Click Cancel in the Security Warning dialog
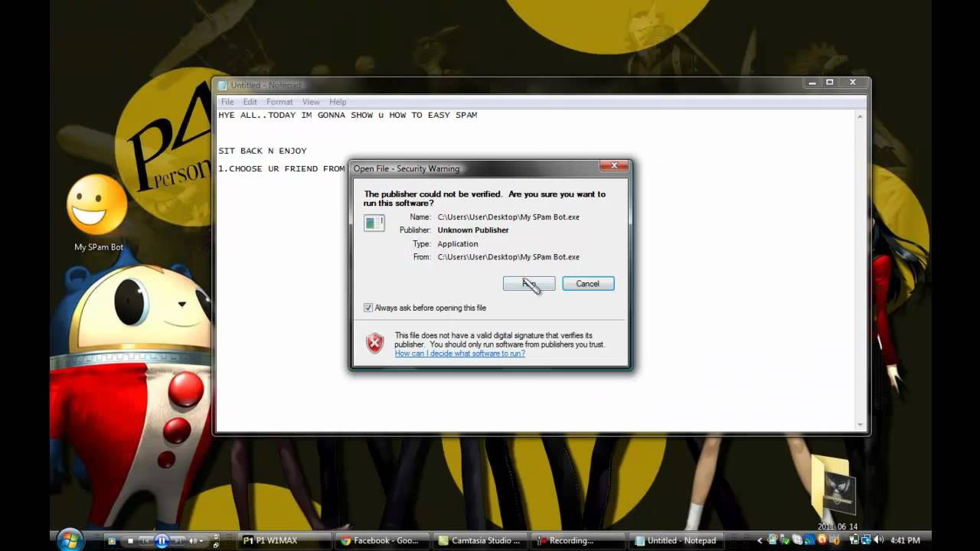 click(588, 284)
